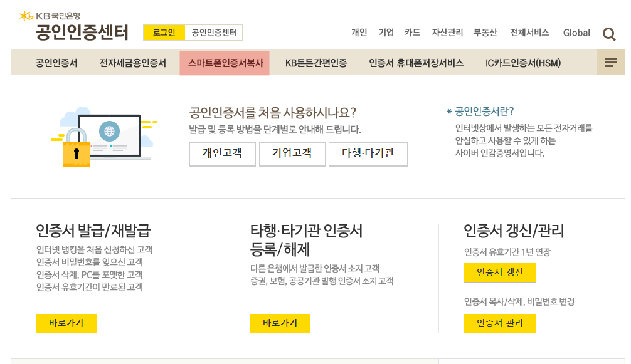Click the 인증서 갱신 button

[x=500, y=273]
